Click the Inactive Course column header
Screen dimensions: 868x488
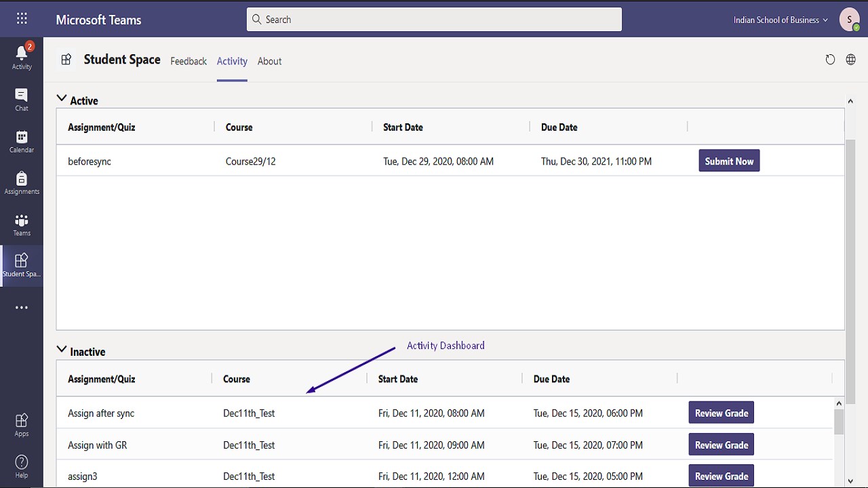point(237,379)
